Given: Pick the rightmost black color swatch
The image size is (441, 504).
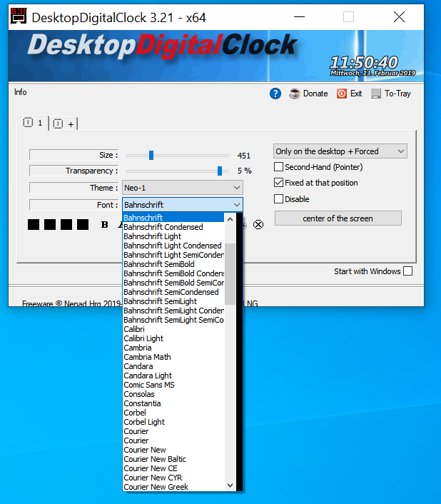Looking at the screenshot, I should [83, 224].
